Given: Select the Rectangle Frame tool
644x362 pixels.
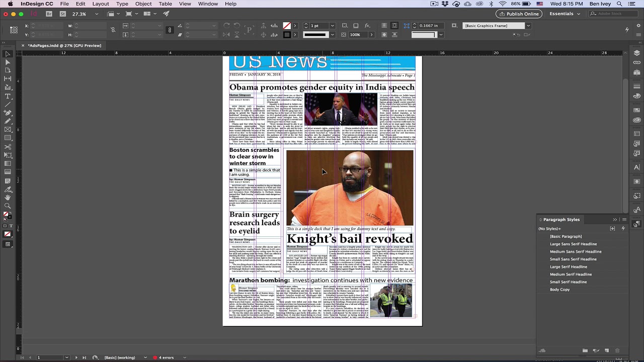Looking at the screenshot, I should click(x=8, y=130).
